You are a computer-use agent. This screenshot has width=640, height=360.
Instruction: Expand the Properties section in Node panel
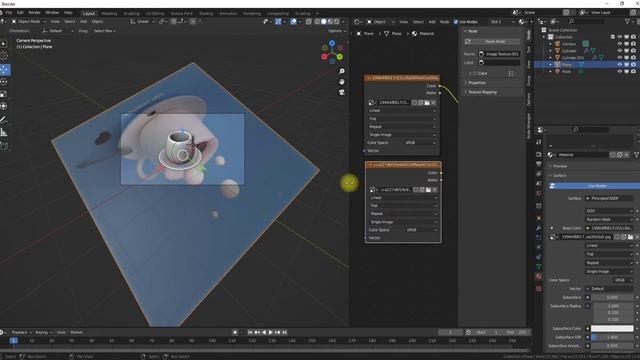coord(476,83)
